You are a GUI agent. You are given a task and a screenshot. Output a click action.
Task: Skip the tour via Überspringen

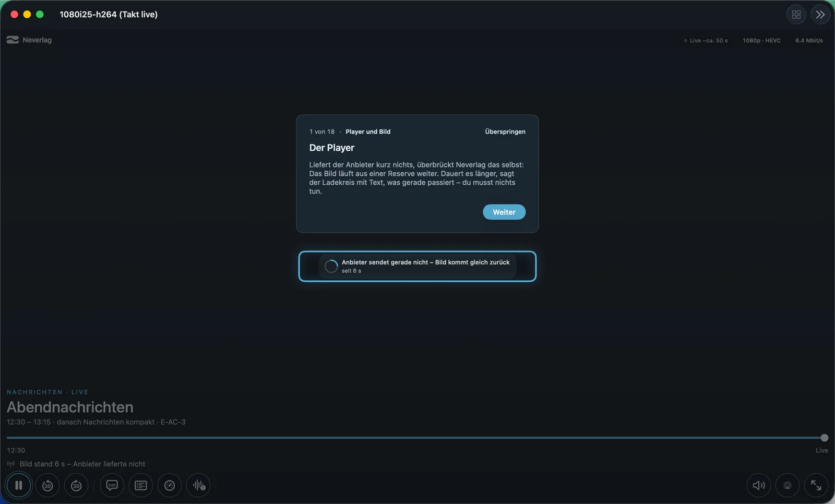[505, 131]
